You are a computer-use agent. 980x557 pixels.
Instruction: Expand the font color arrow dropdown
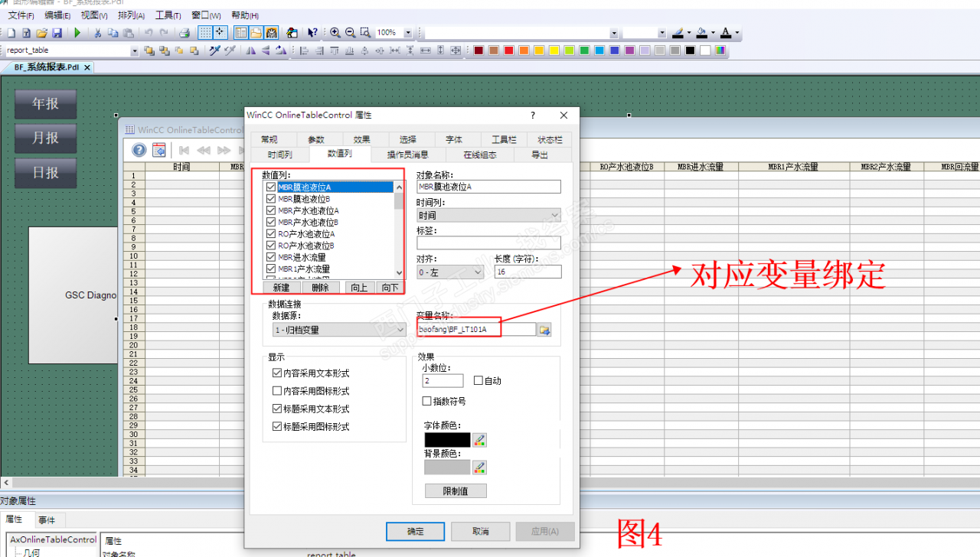pos(737,33)
